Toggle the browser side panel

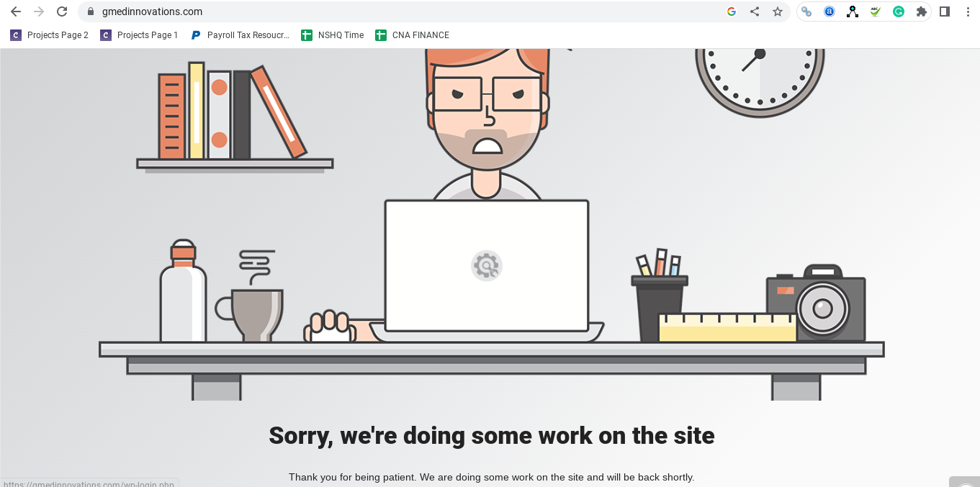pos(945,12)
